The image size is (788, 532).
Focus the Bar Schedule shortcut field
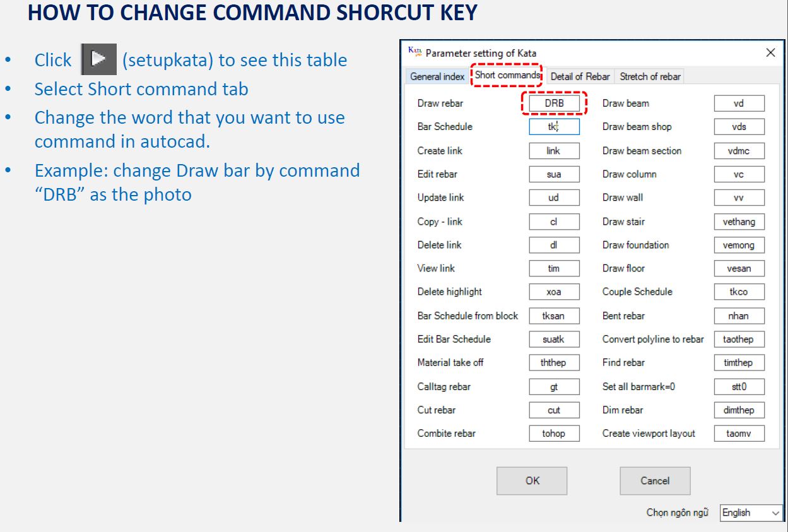554,127
